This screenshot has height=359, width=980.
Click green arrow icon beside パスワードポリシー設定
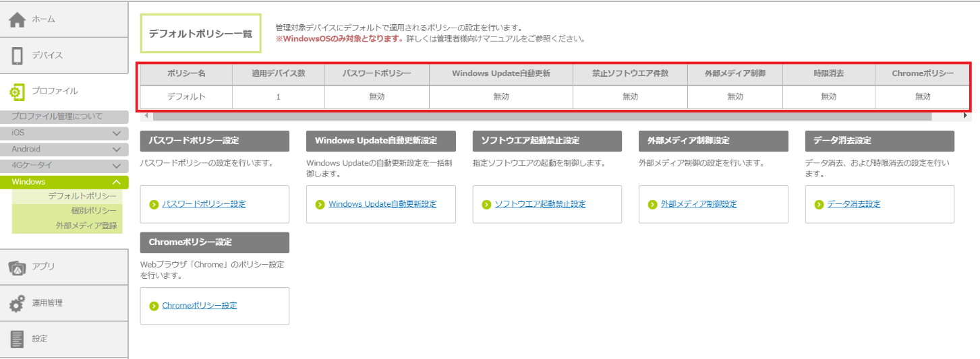(154, 204)
